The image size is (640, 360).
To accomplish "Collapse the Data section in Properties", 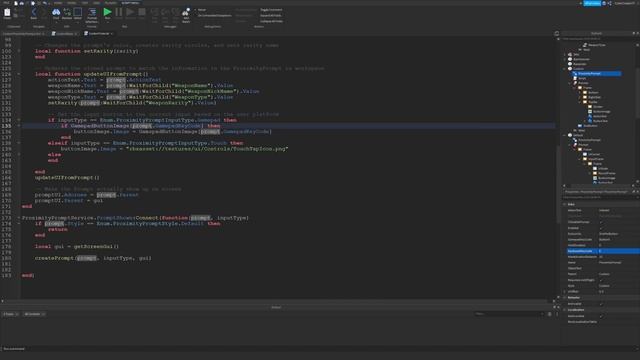I will [564, 204].
